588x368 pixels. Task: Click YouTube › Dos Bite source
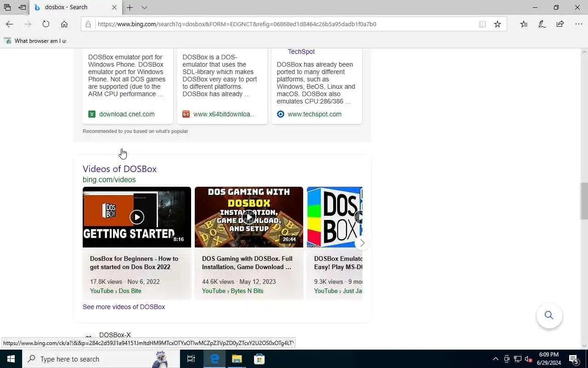coord(116,291)
